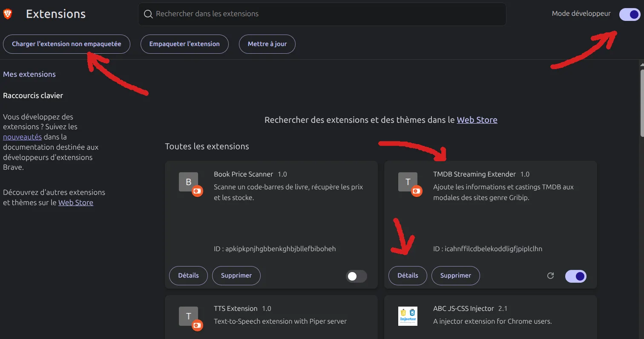
Task: Click the TMDB Streaming Extender 'T' icon
Action: coord(408,182)
